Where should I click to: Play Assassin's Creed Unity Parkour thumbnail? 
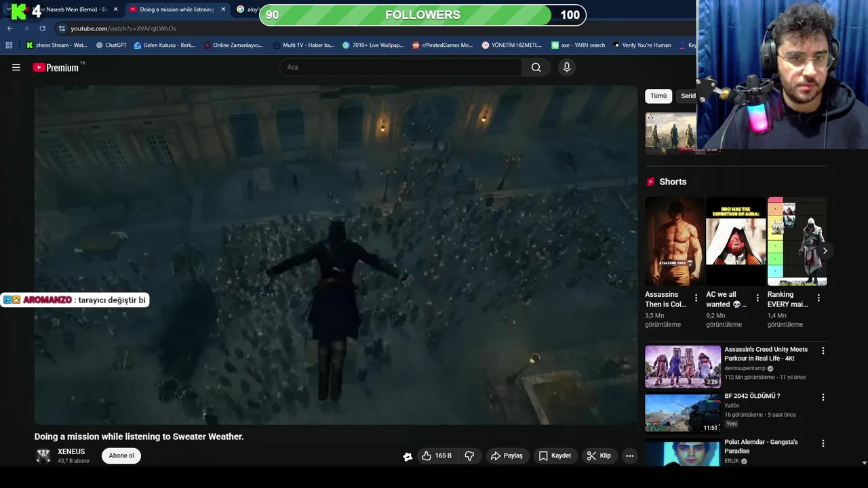683,367
